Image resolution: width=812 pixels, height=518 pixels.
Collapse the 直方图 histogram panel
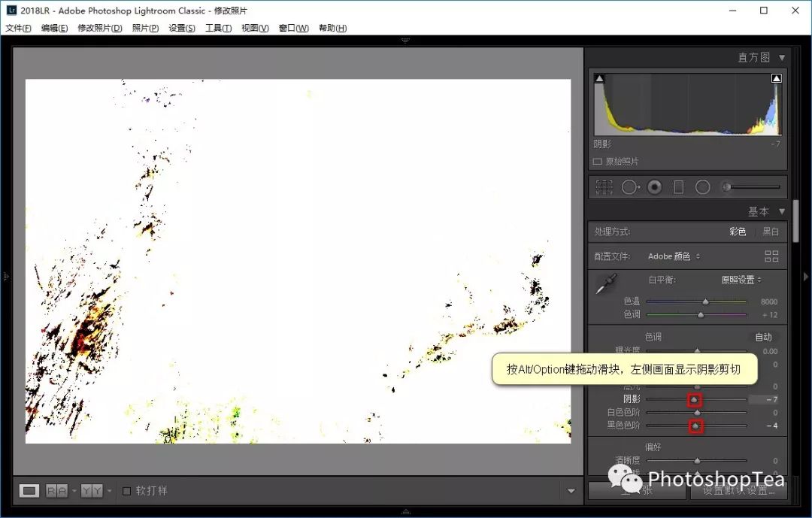coord(782,57)
